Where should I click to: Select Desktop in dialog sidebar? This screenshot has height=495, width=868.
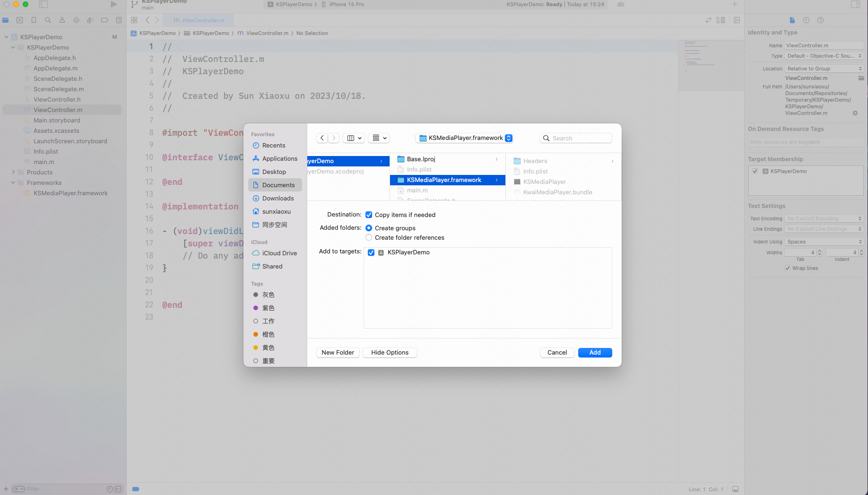(275, 172)
